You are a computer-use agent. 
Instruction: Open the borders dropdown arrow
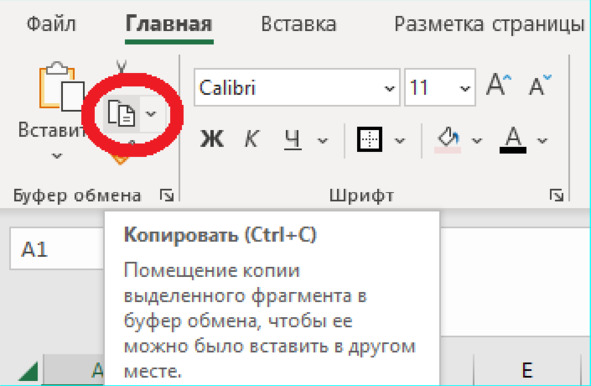coord(400,141)
